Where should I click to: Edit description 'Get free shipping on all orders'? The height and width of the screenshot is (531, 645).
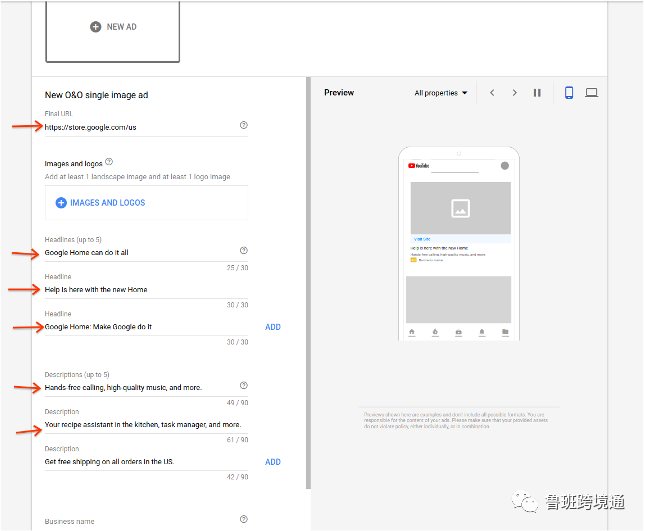coord(146,461)
